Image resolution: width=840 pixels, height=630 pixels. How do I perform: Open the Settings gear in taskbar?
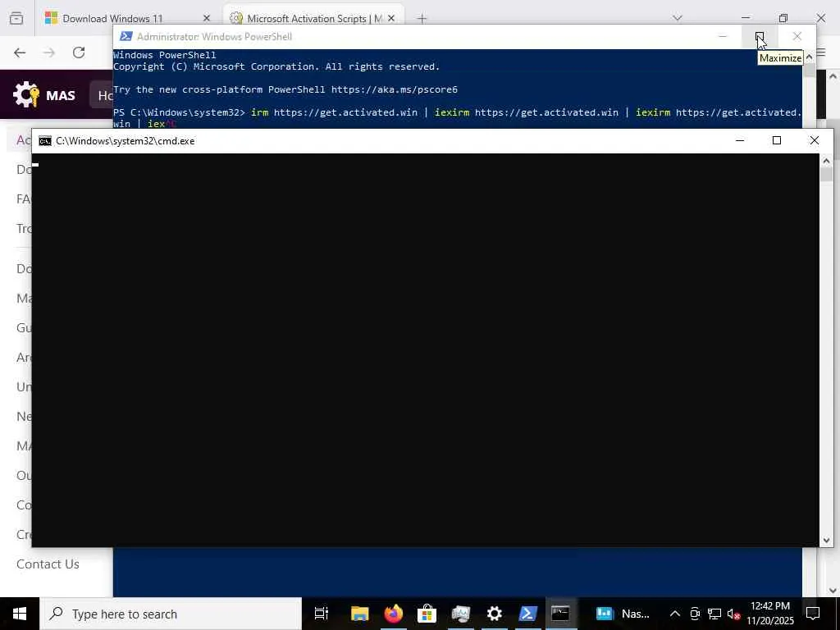click(494, 614)
